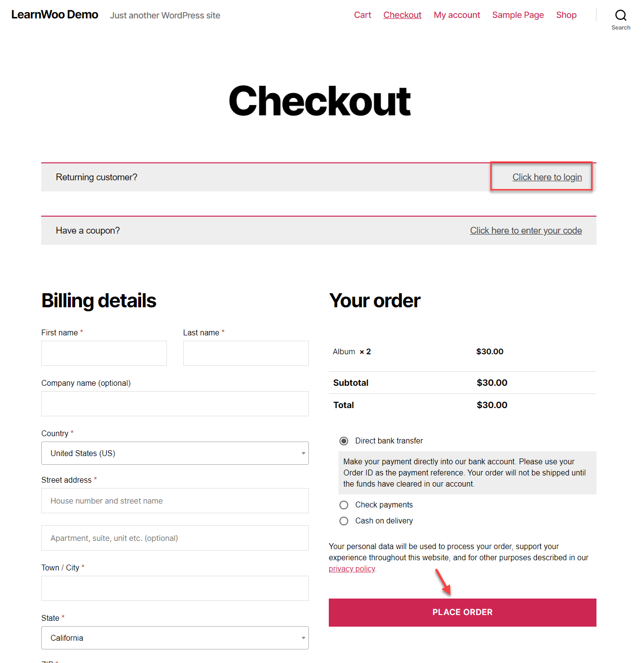Choose Cash on delivery payment method
The height and width of the screenshot is (663, 644).
(344, 521)
